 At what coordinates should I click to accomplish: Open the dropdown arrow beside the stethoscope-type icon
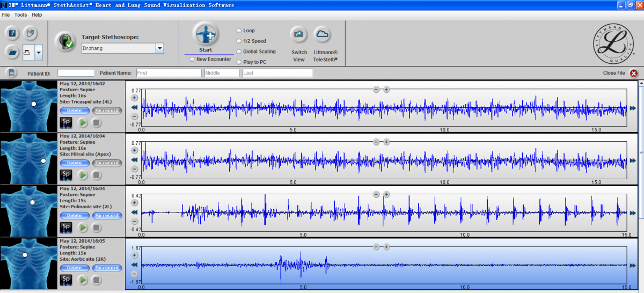(x=39, y=53)
